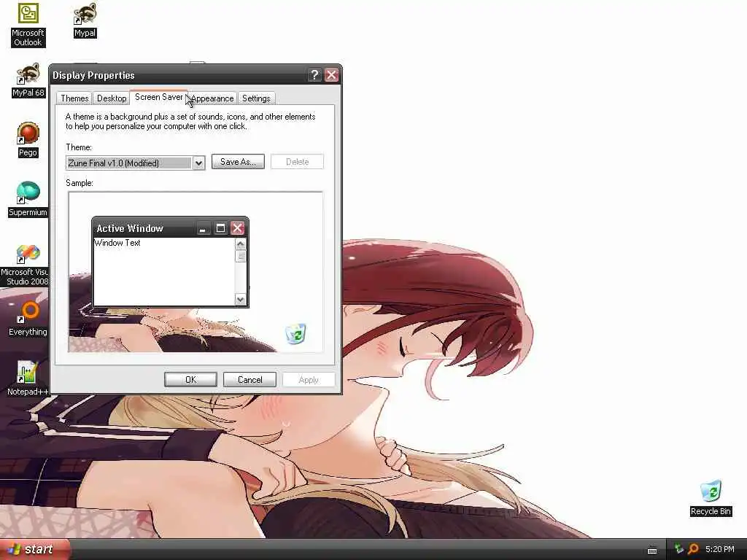Click the Cancel button
Screen dimensions: 747x560
tap(249, 379)
